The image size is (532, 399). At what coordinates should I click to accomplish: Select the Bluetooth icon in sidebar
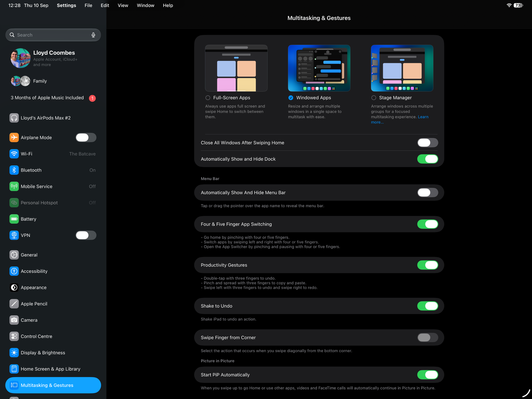(x=14, y=170)
